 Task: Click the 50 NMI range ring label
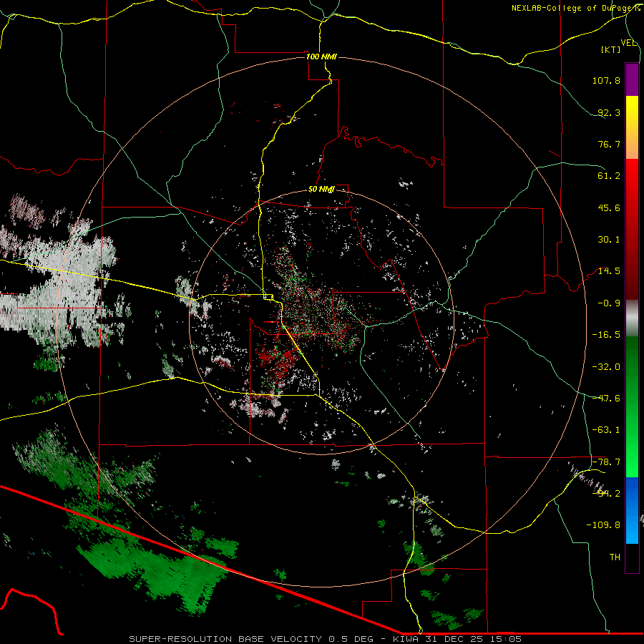[321, 190]
